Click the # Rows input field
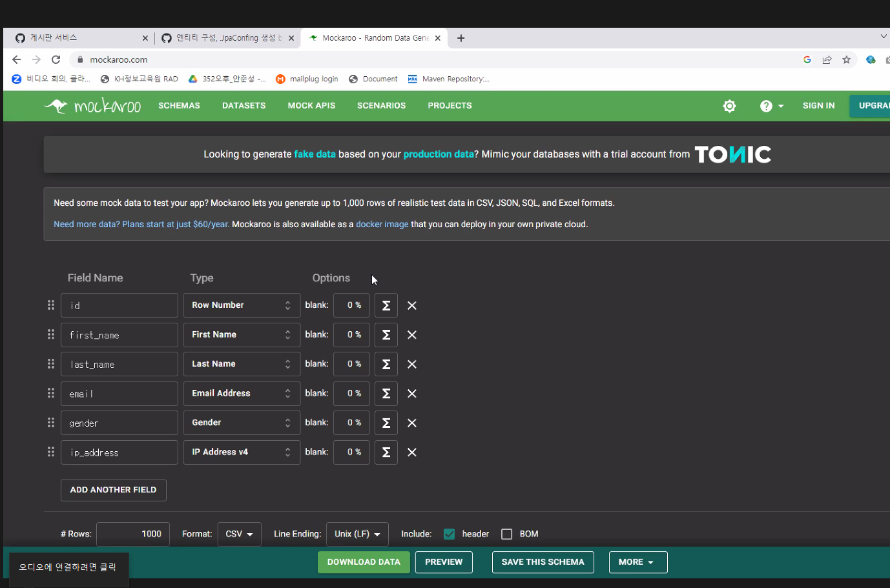The height and width of the screenshot is (588, 890). tap(133, 534)
